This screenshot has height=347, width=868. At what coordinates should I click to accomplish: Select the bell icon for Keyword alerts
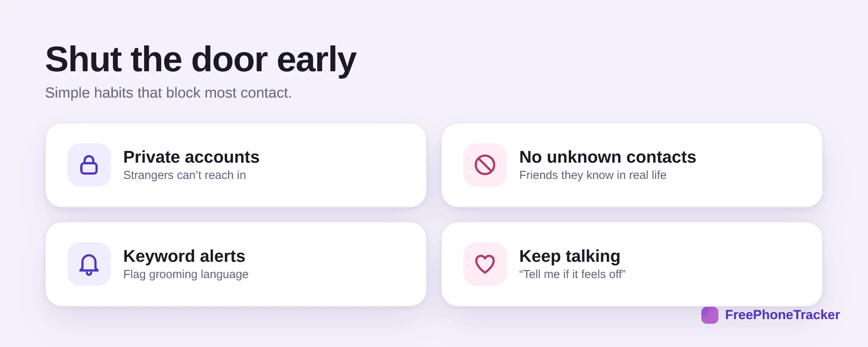click(89, 264)
